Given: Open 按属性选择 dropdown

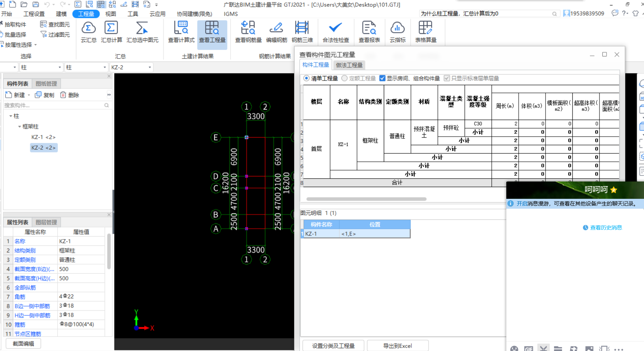Looking at the screenshot, I should point(35,45).
